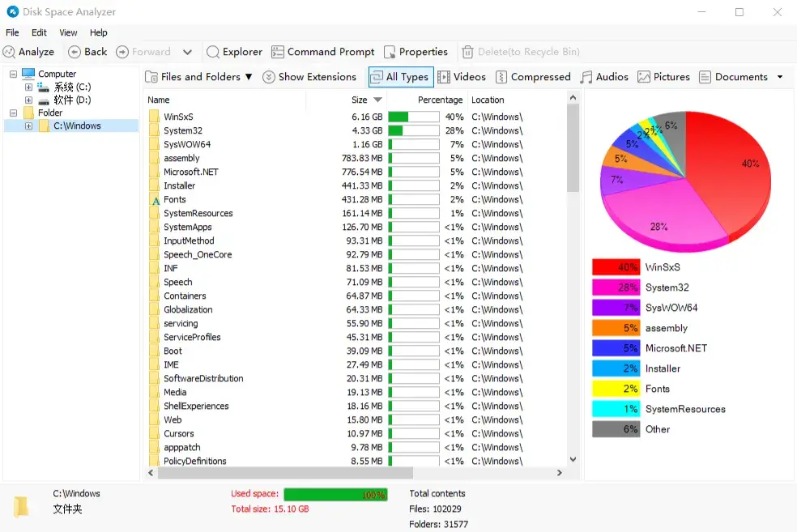Sort by the Location column header
Screen dimensions: 797x532
[488, 100]
